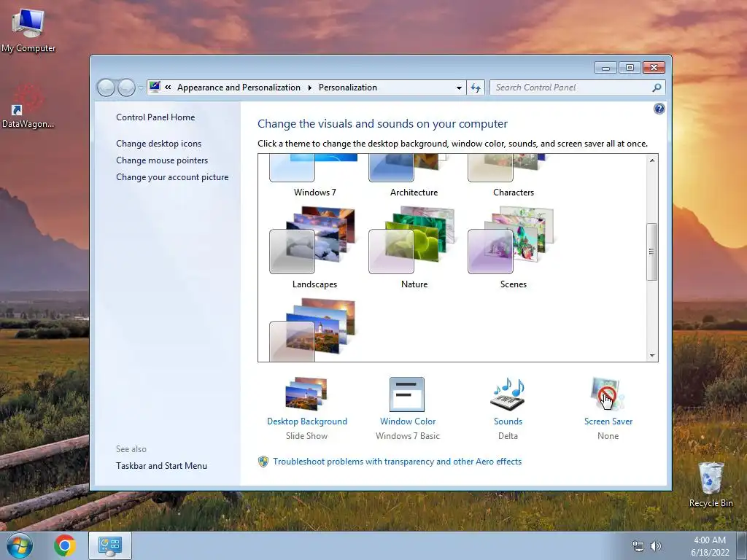Select the partially visible lighthouse theme
Screen dimensions: 747x560
(313, 330)
